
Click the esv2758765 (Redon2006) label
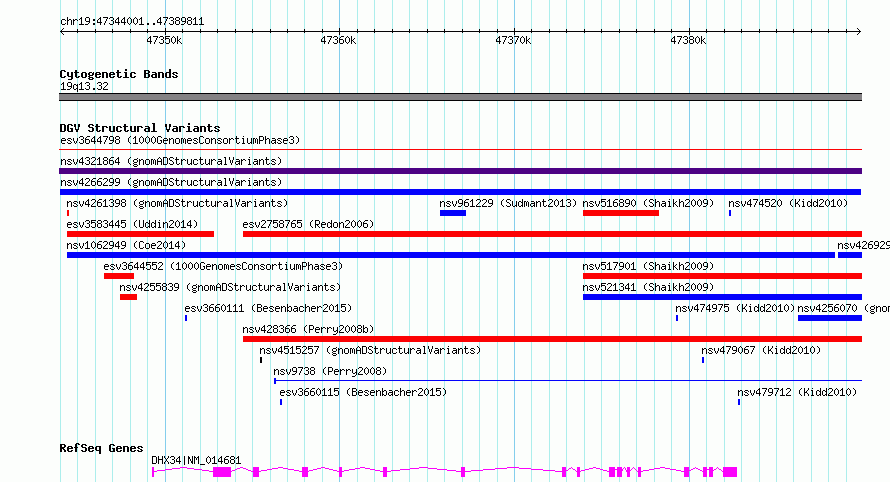pyautogui.click(x=308, y=224)
